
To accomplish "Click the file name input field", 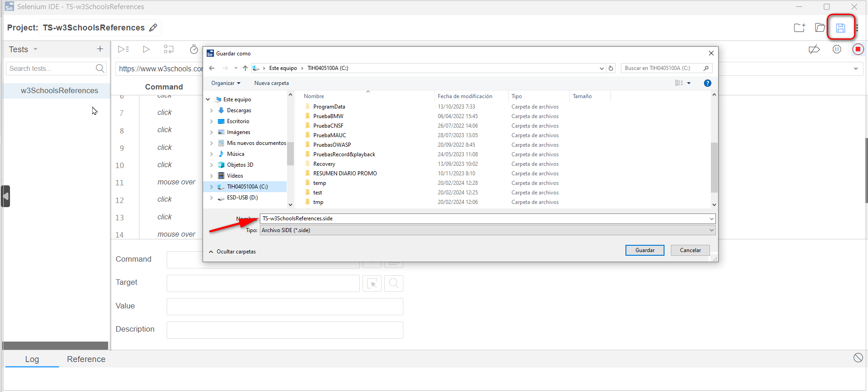I will pos(484,218).
